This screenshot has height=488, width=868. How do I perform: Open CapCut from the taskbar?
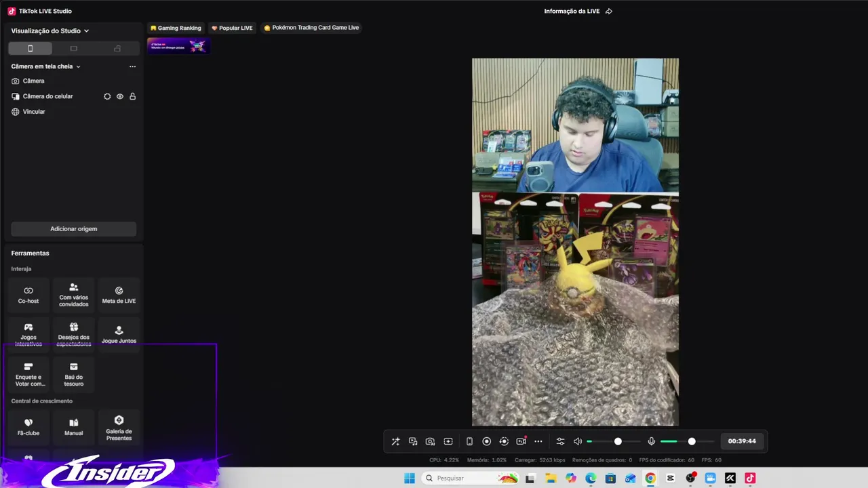(671, 479)
